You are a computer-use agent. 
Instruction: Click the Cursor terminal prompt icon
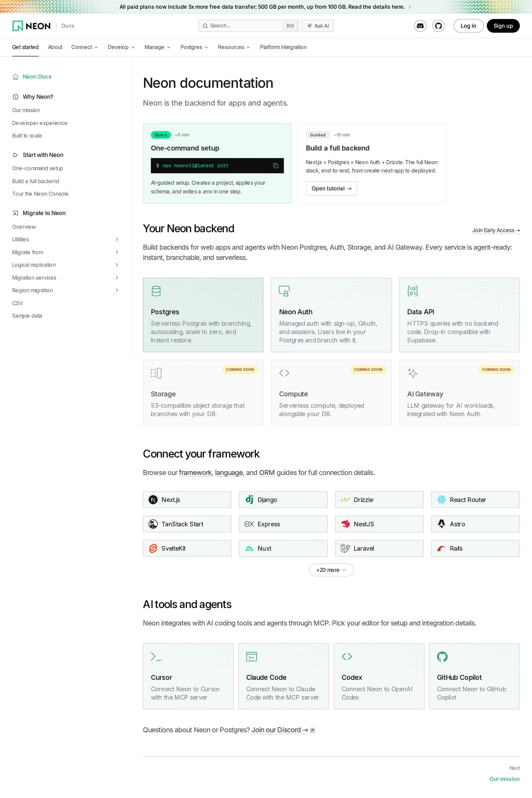(x=156, y=657)
